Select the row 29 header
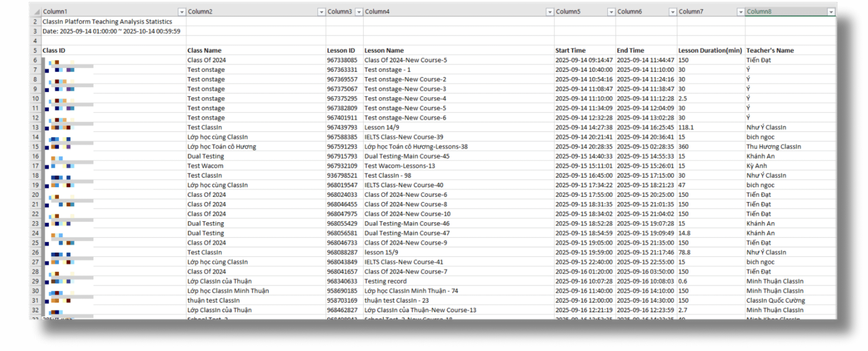Screen dimensions: 868x351 coord(35,281)
